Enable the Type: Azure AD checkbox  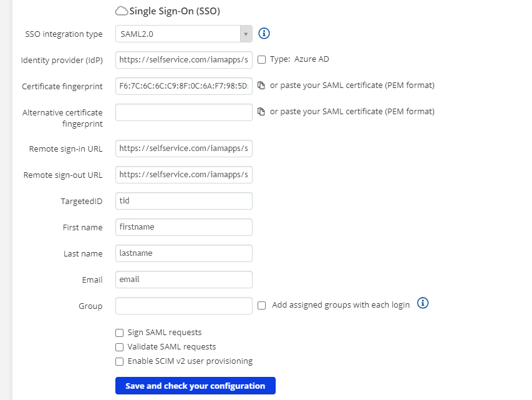262,60
